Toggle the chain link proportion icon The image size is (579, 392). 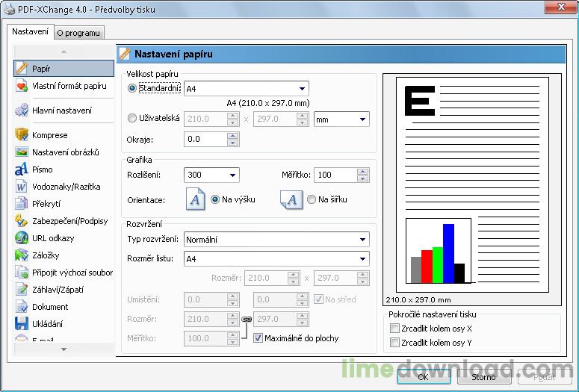coord(247,320)
